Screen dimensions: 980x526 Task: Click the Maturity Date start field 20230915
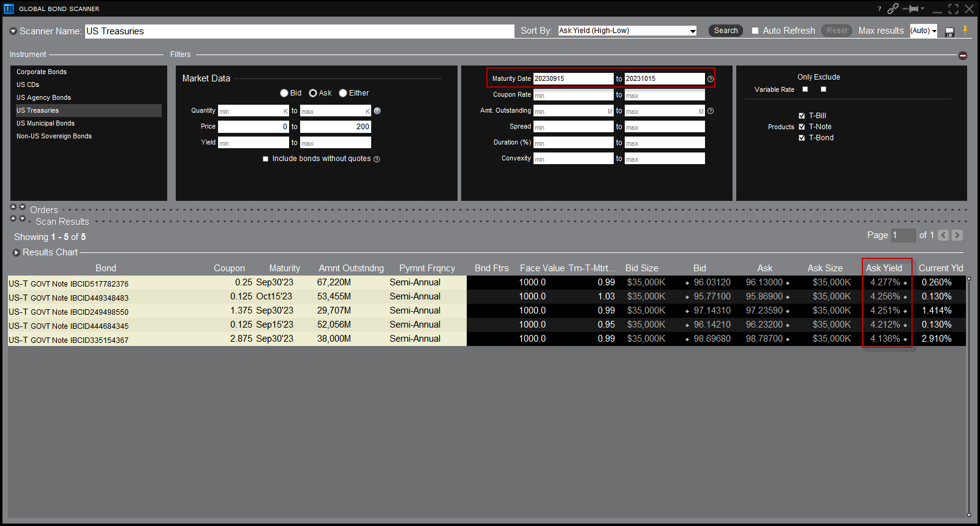pyautogui.click(x=573, y=78)
